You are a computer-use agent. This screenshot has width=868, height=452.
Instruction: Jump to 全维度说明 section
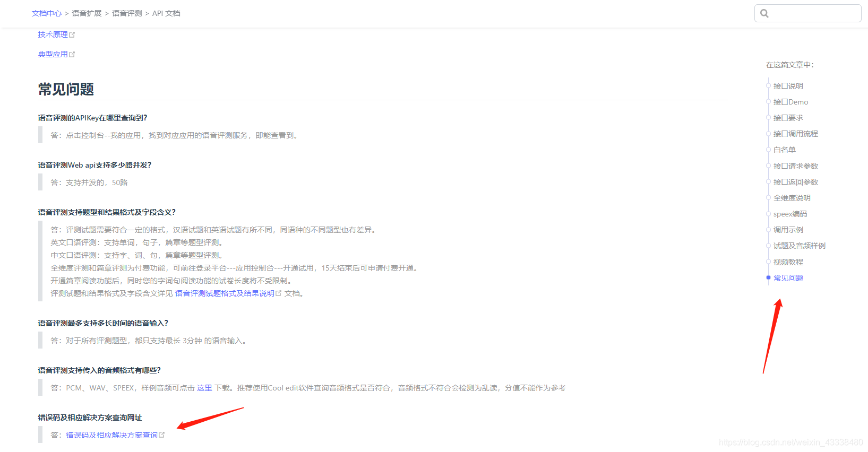point(792,198)
